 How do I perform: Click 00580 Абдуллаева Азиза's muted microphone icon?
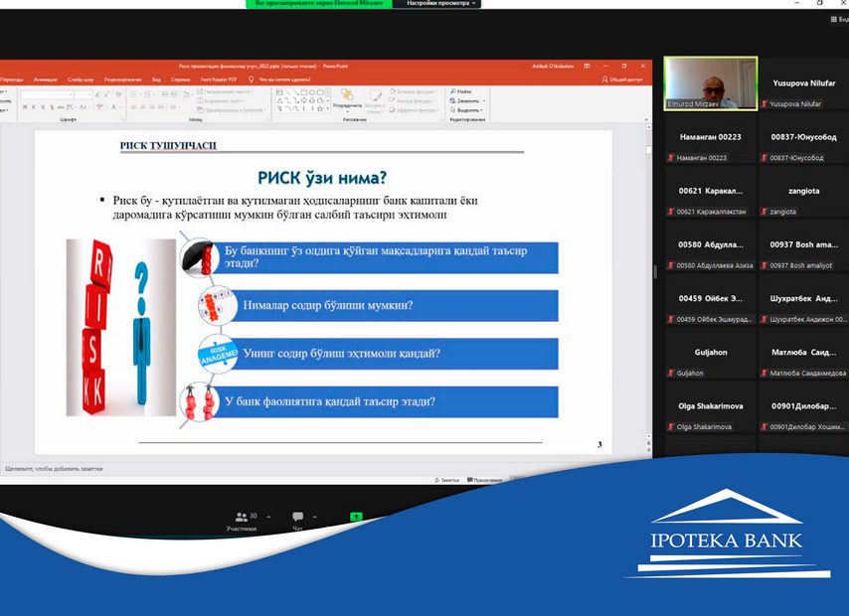(671, 265)
